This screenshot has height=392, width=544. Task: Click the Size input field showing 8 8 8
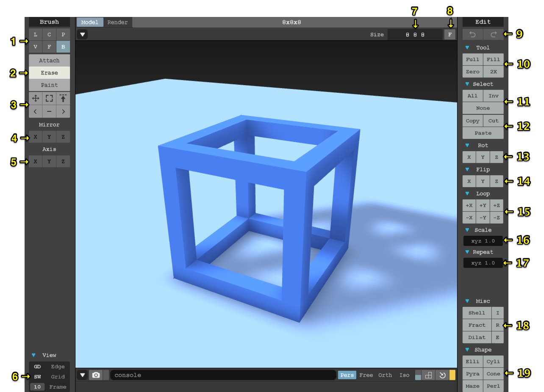[415, 35]
